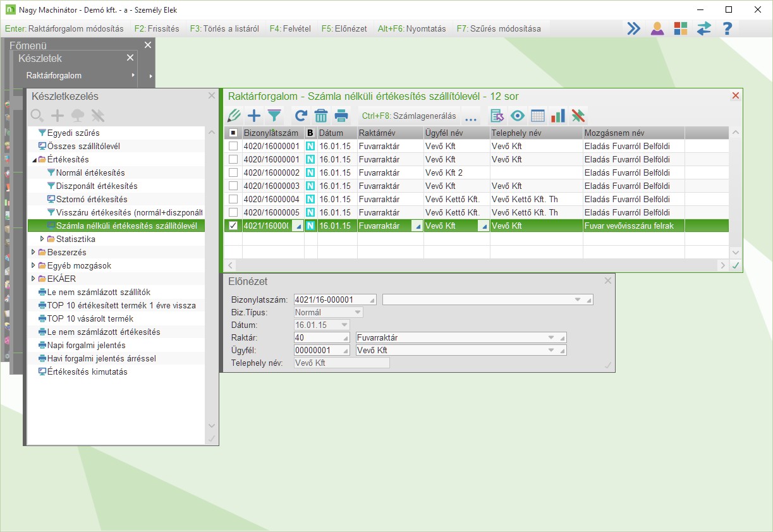This screenshot has height=532, width=773.
Task: Click the refresh arrow icon in Raktárforgalom toolbar
Action: tap(301, 116)
